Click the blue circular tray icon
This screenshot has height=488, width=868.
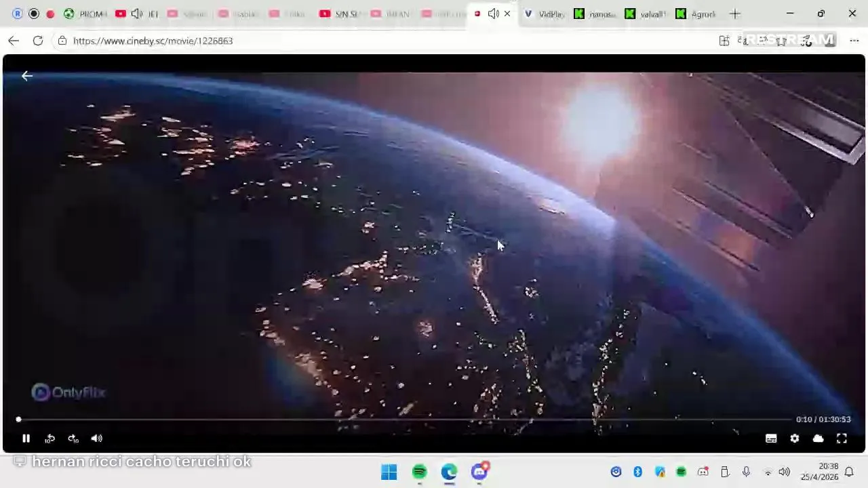pyautogui.click(x=616, y=472)
